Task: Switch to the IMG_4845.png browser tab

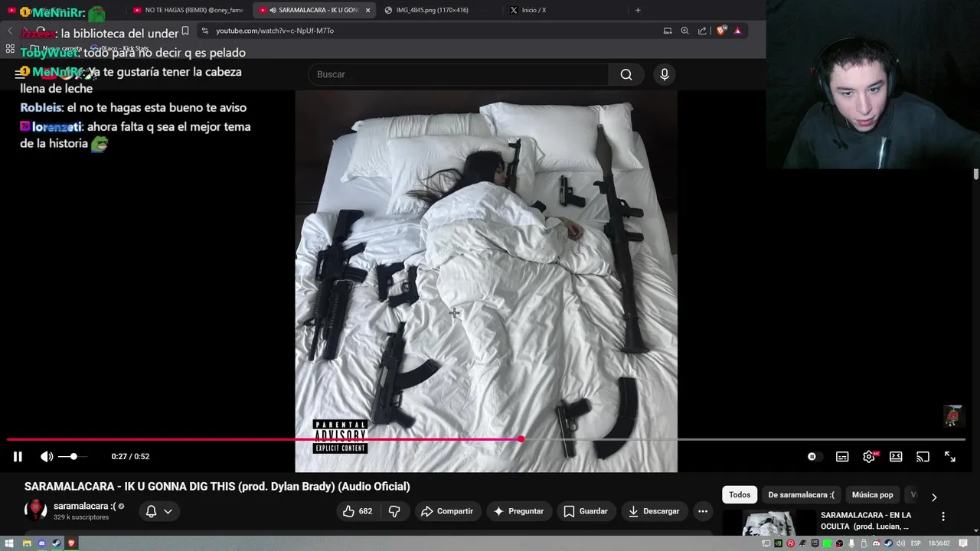Action: [433, 10]
